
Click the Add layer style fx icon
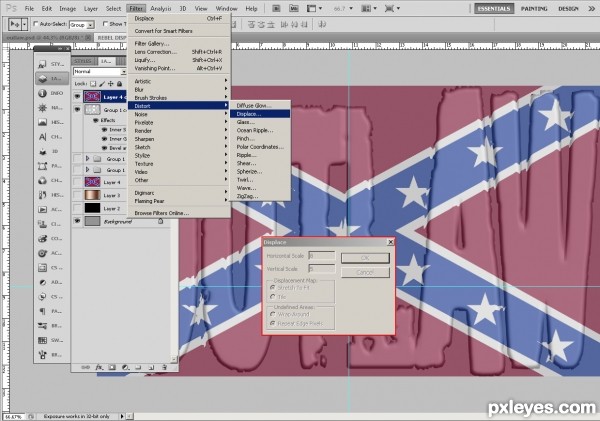click(x=99, y=367)
